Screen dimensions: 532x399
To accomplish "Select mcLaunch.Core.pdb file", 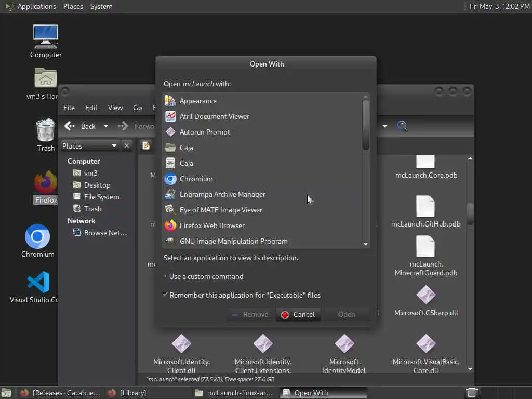I will 426,167.
